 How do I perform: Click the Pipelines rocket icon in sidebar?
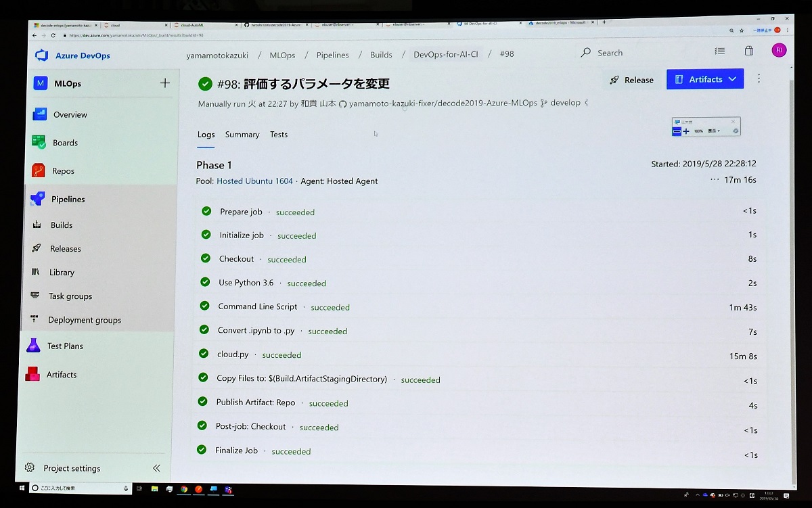(x=37, y=199)
